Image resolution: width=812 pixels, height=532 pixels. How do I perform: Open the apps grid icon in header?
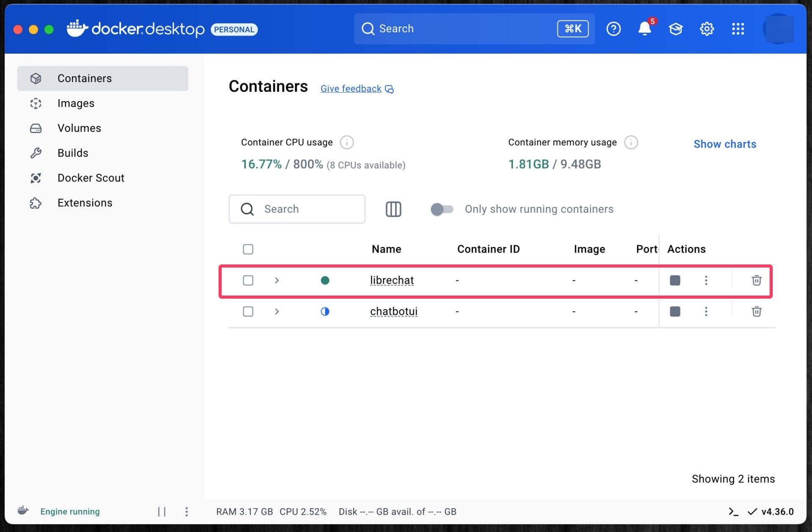(738, 29)
